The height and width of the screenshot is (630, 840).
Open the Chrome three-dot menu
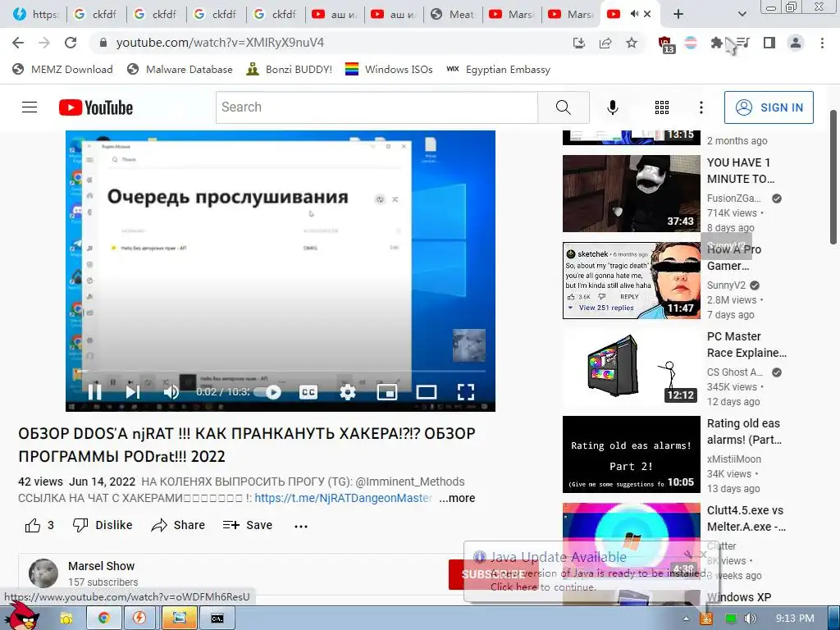(x=822, y=43)
